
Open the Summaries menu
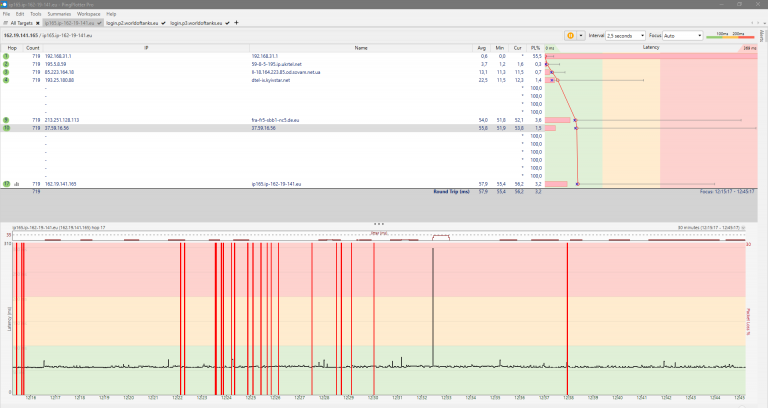click(59, 14)
